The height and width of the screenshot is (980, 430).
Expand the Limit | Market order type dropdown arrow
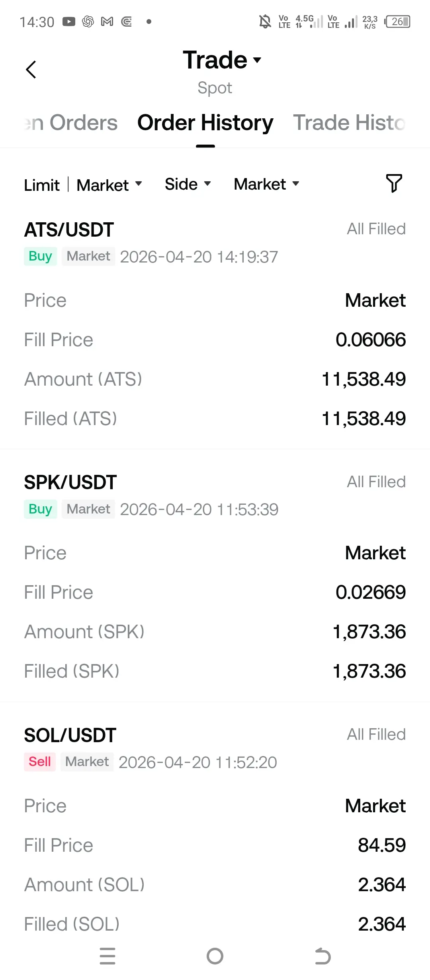139,184
